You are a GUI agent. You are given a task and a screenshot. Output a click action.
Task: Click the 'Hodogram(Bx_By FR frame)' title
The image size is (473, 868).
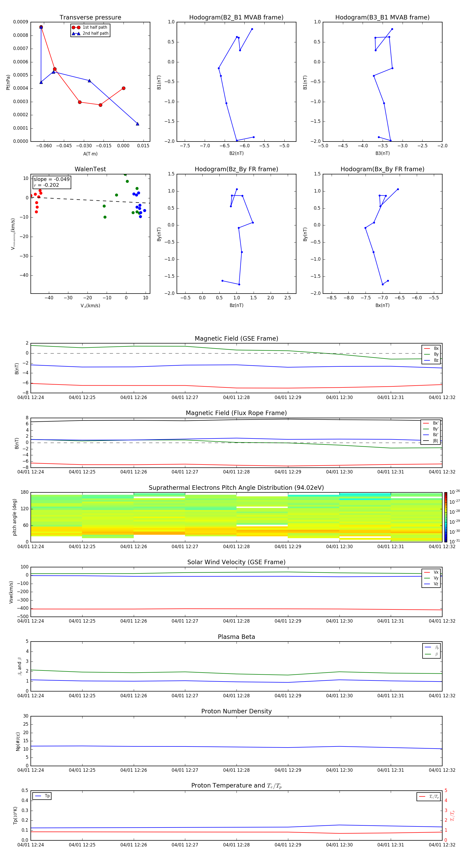pyautogui.click(x=382, y=169)
